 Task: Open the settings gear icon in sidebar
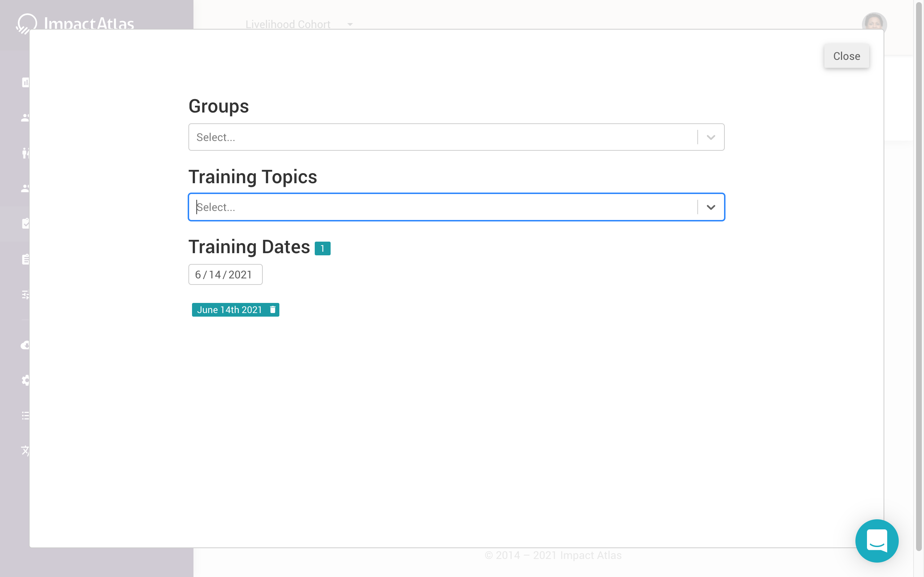[x=25, y=380]
